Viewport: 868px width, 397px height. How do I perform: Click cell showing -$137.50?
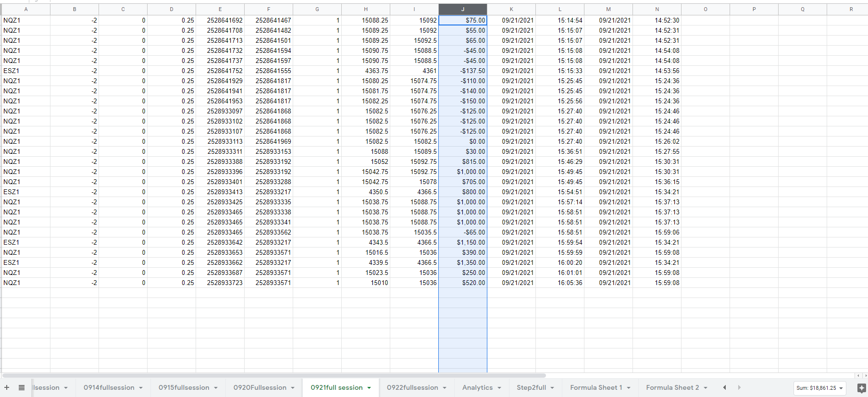coord(463,71)
